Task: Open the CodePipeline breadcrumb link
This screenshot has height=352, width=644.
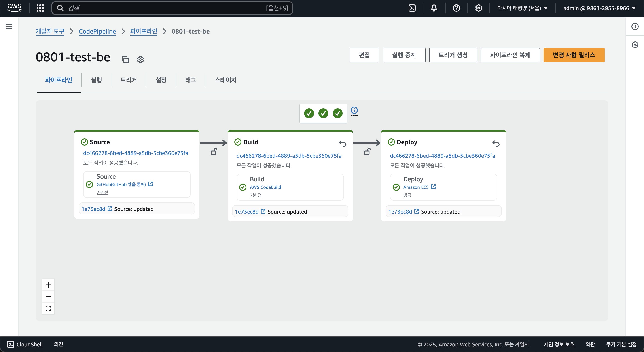Action: (97, 31)
